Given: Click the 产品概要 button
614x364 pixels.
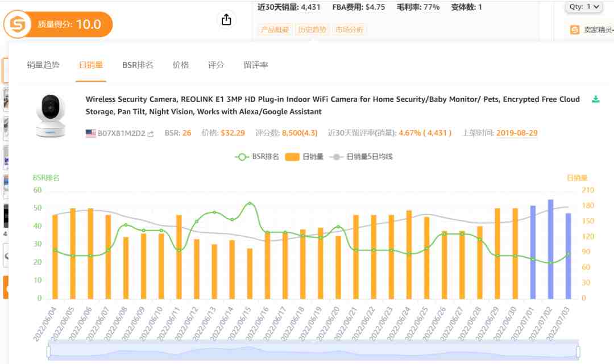Looking at the screenshot, I should point(275,30).
